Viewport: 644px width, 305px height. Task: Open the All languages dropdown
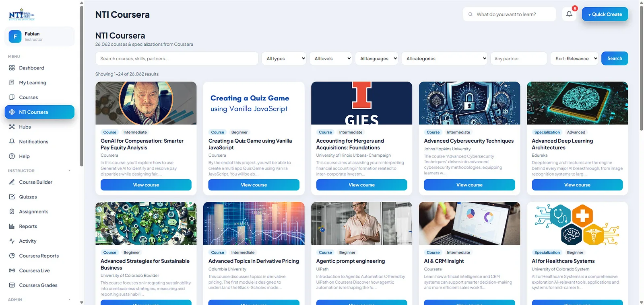coord(377,58)
